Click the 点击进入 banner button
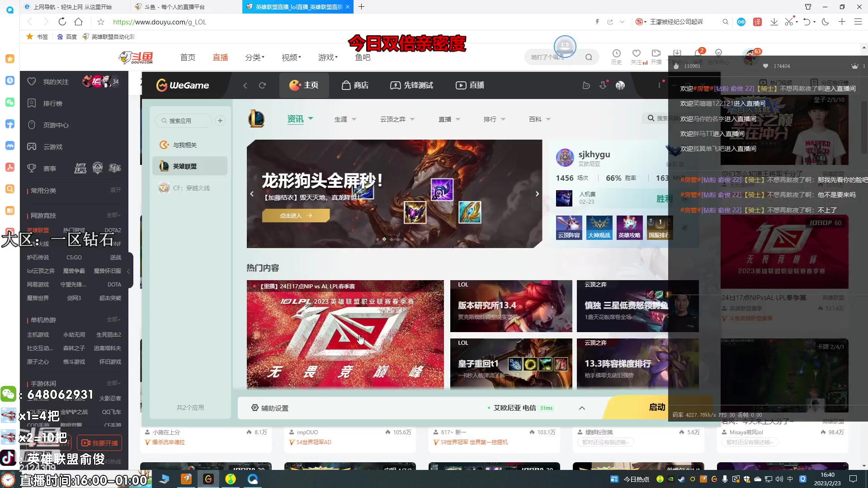 pyautogui.click(x=296, y=216)
